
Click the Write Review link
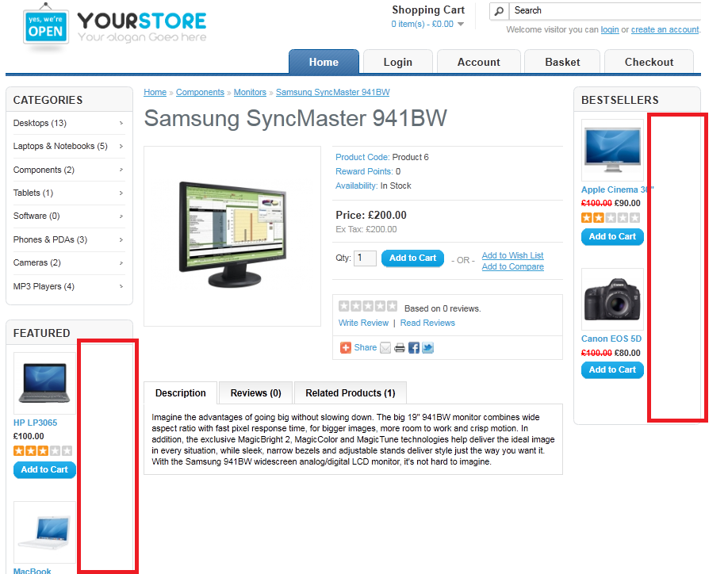[x=363, y=323]
